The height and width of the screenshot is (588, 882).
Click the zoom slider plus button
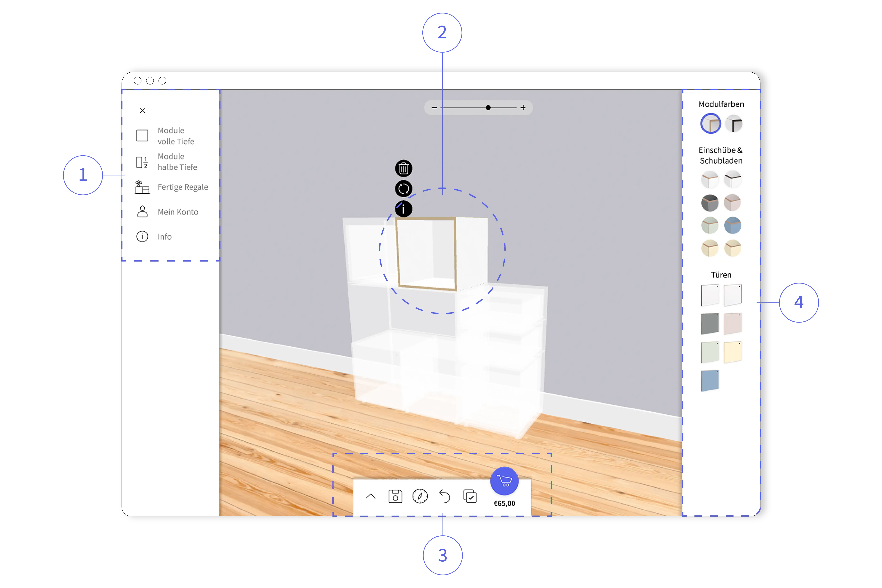[523, 108]
